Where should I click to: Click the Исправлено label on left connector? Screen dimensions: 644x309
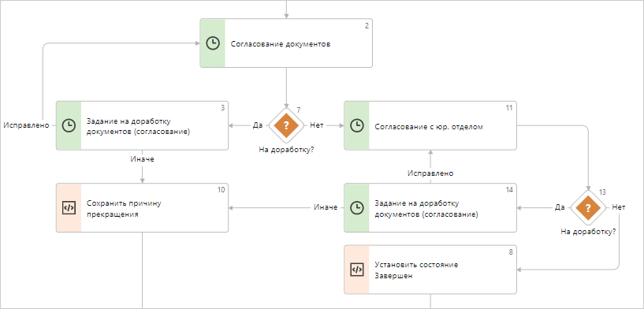point(26,125)
